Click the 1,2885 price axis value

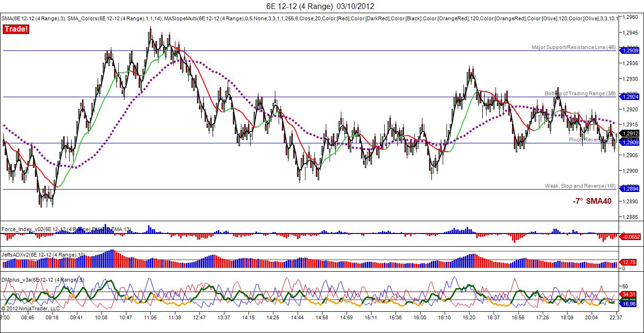(x=630, y=217)
